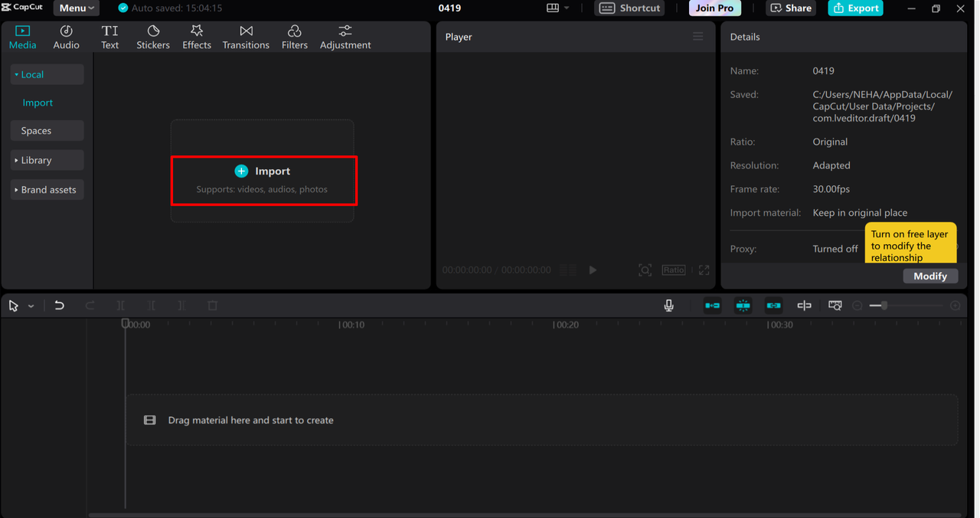Click the Import media drop area
The height and width of the screenshot is (518, 980).
point(263,180)
